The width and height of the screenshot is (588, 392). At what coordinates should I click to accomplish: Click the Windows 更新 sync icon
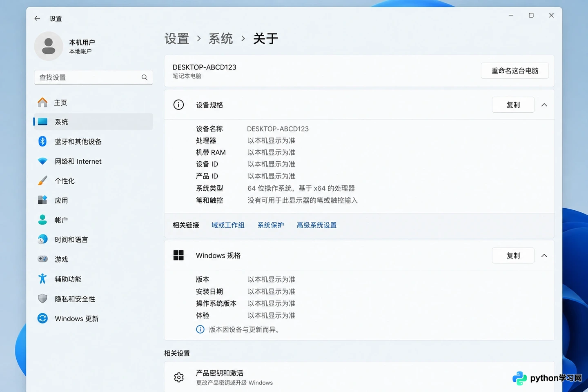click(x=42, y=318)
